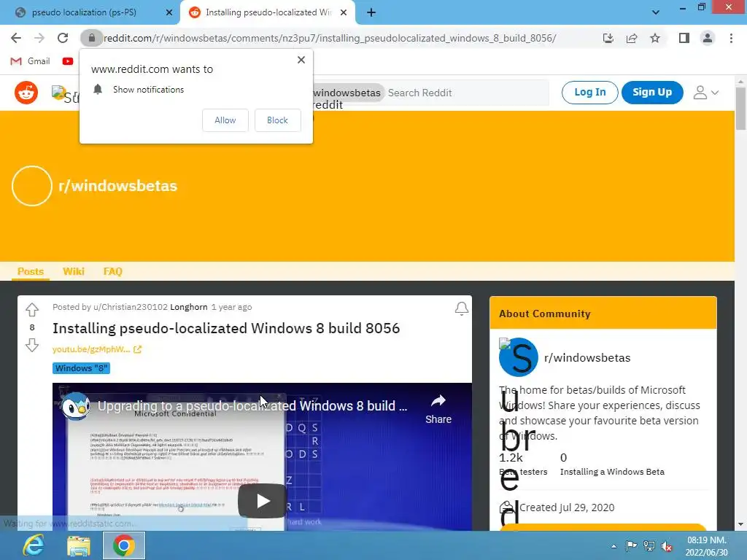Open the Gmail bookmark
This screenshot has width=747, height=560.
click(30, 61)
